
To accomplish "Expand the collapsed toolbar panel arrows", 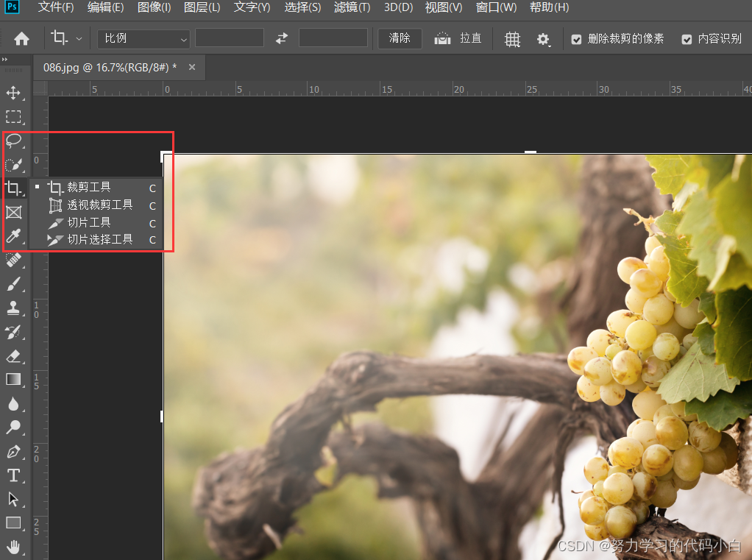I will pyautogui.click(x=5, y=60).
